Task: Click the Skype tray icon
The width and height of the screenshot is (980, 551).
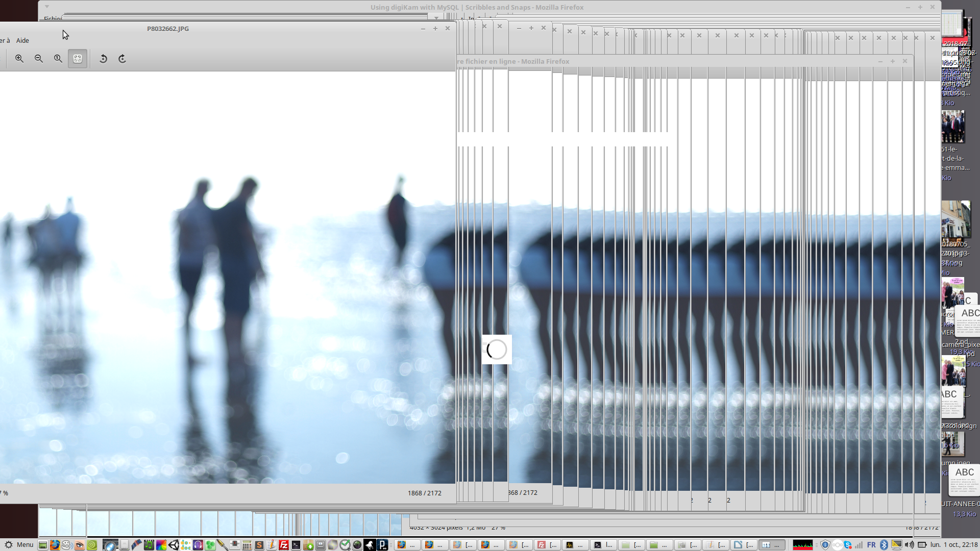Action: click(848, 545)
